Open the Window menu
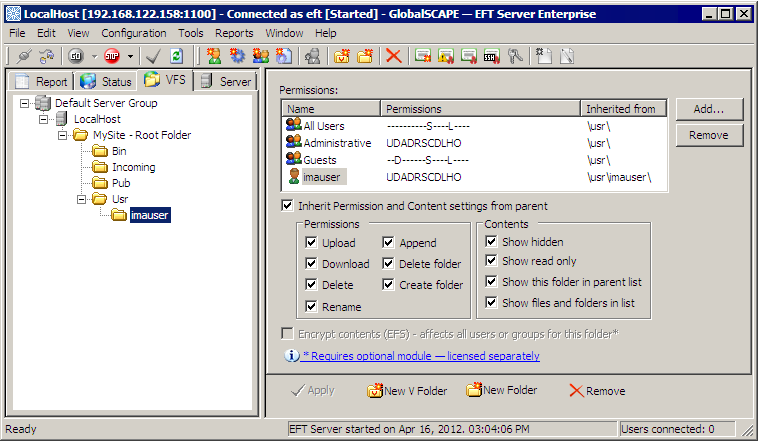The image size is (758, 442). tap(284, 33)
